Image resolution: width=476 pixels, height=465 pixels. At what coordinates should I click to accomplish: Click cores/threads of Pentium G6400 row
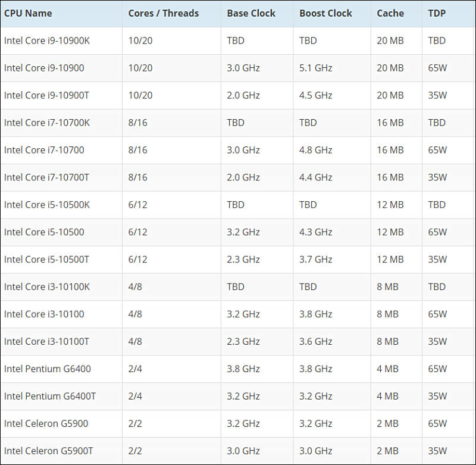(x=135, y=369)
